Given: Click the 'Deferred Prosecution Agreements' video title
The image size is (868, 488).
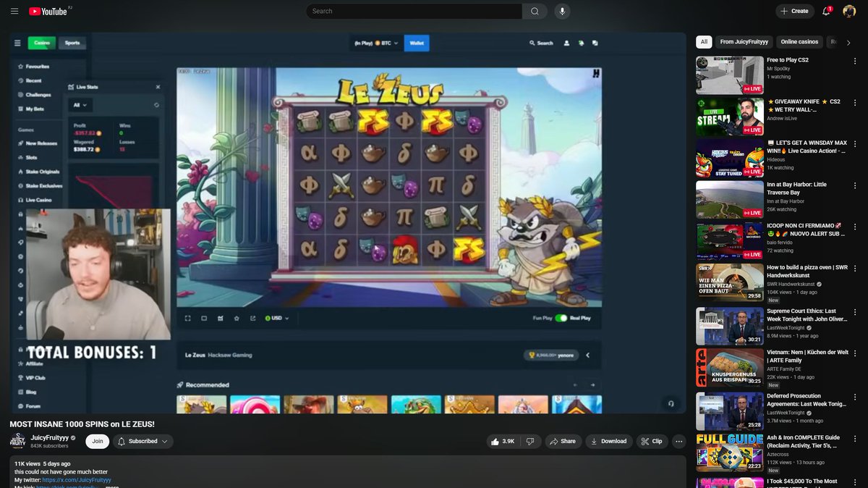Looking at the screenshot, I should coord(806,400).
